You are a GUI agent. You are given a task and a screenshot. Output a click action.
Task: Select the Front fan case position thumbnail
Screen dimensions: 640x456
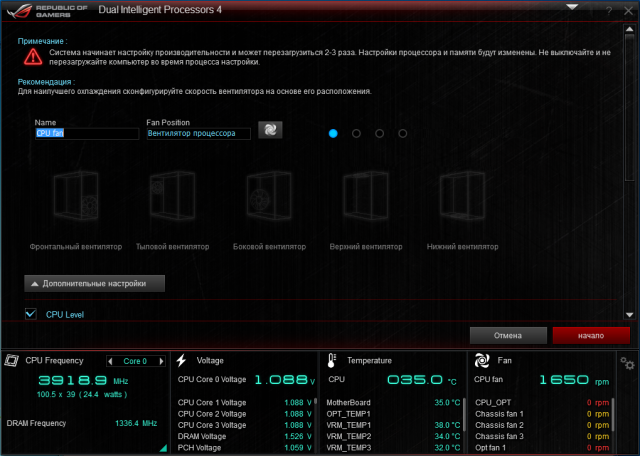click(76, 196)
